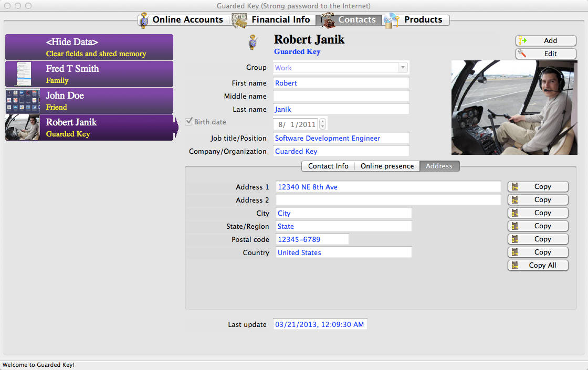Click the empty Address 2 field
The width and height of the screenshot is (588, 370).
pos(388,200)
